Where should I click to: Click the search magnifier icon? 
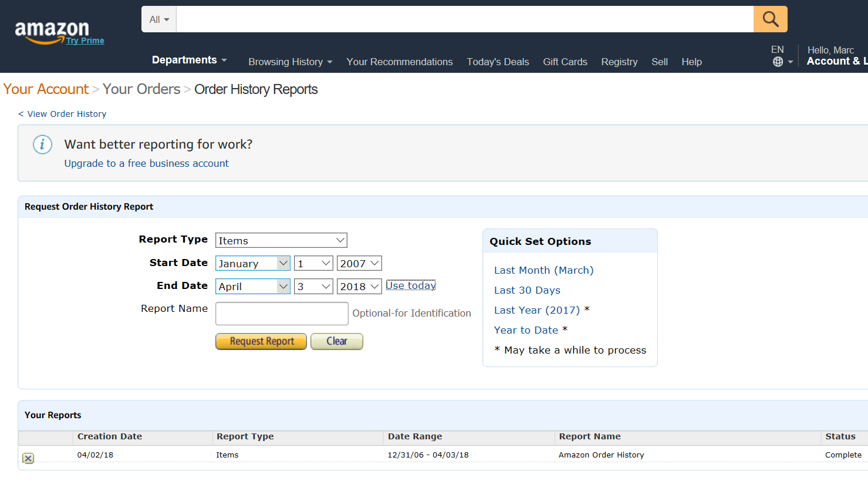769,19
